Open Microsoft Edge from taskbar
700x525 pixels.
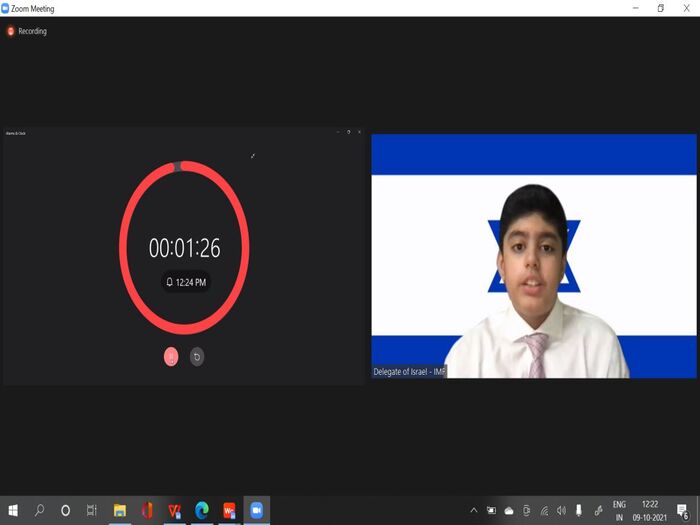point(202,510)
